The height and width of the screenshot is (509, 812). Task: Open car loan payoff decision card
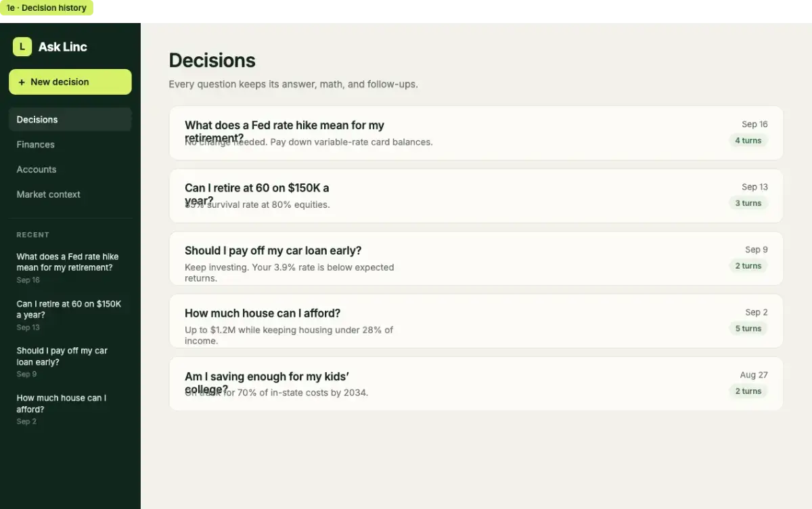click(476, 259)
